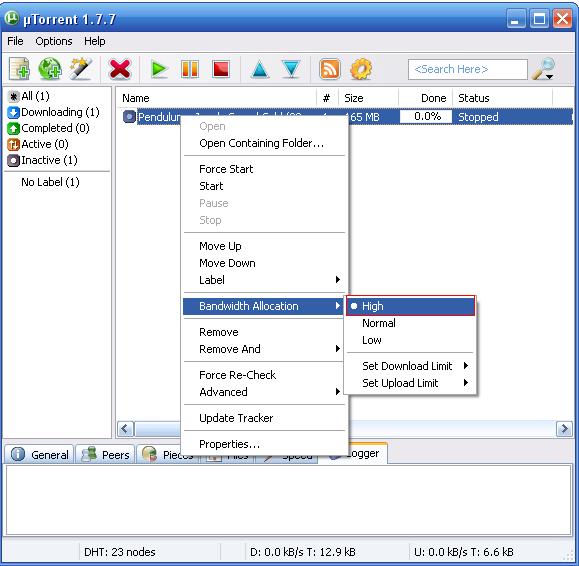The height and width of the screenshot is (566, 579).
Task: Click Add Torrent from URL globe icon
Action: [50, 69]
